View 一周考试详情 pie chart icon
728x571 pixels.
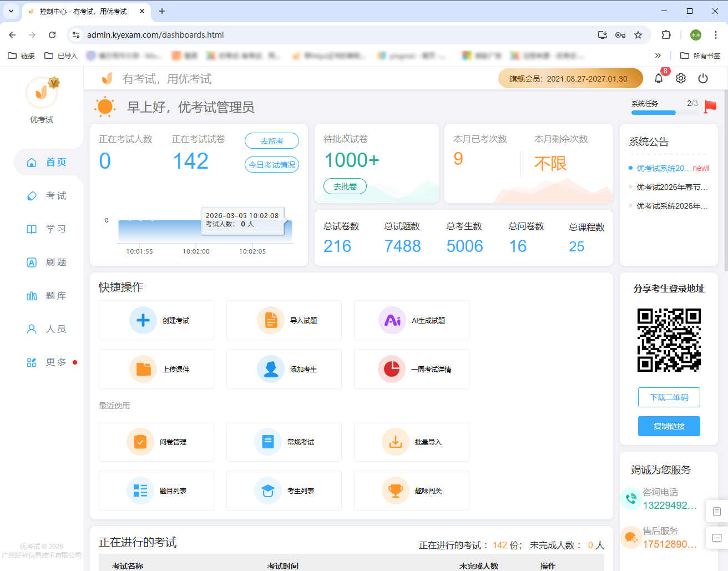392,369
